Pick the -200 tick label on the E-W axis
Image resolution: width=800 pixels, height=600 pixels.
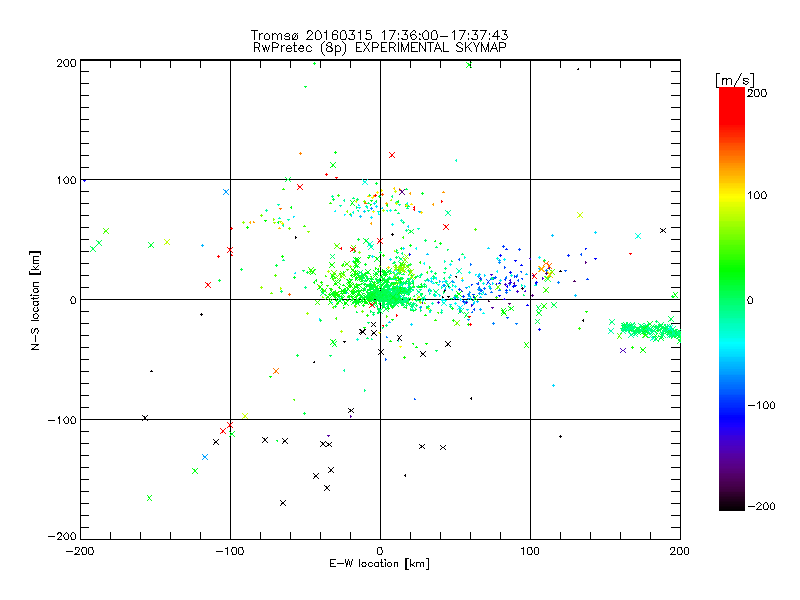[x=80, y=551]
